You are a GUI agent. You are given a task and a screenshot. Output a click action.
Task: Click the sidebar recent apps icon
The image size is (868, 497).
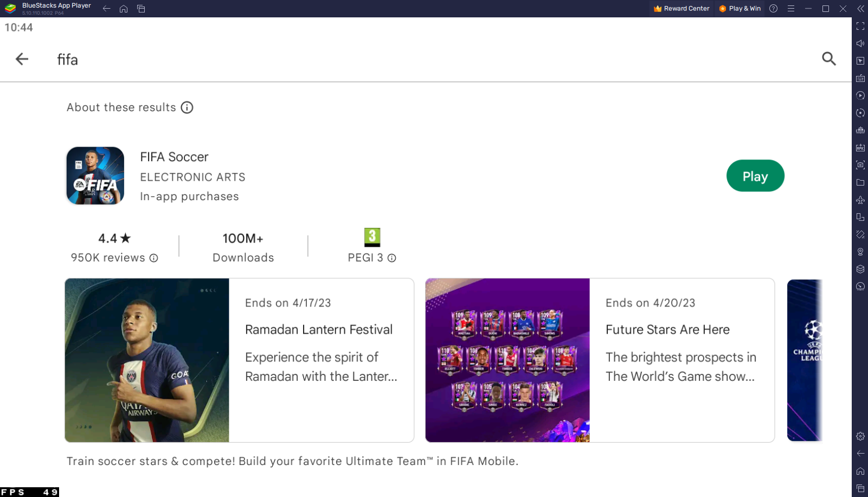tap(860, 488)
